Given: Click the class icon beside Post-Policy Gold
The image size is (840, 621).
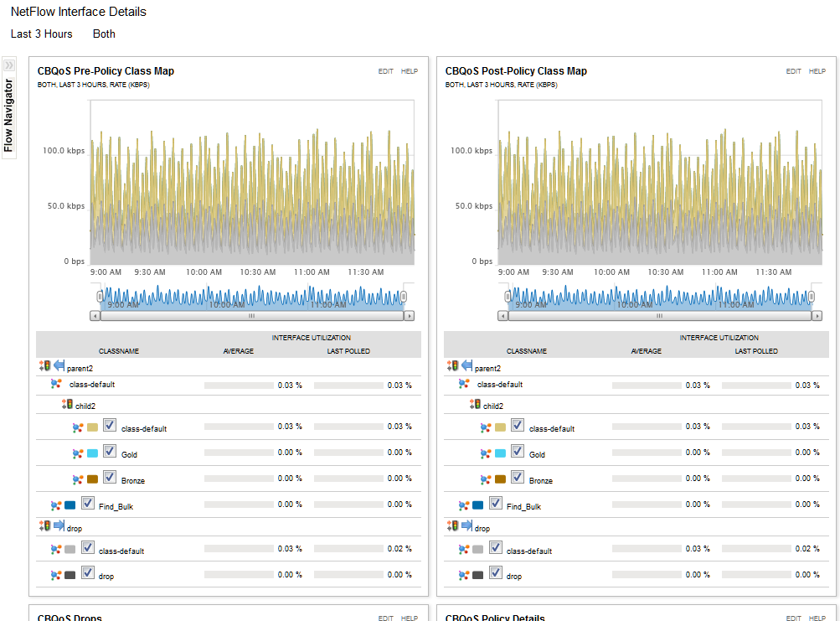Looking at the screenshot, I should pos(486,453).
